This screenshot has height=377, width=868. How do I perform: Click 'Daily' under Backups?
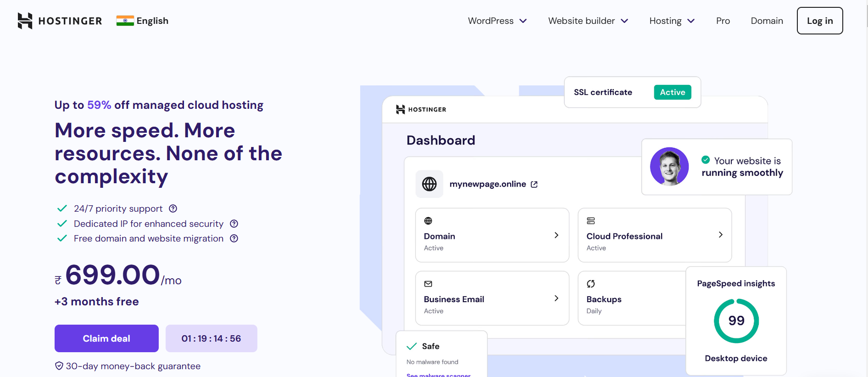[x=594, y=311]
